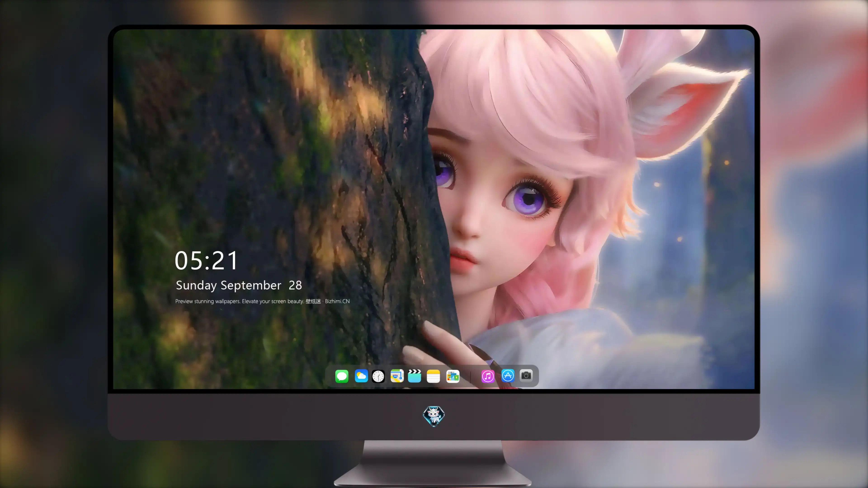
Task: Open the Clock app in the dock
Action: [378, 376]
